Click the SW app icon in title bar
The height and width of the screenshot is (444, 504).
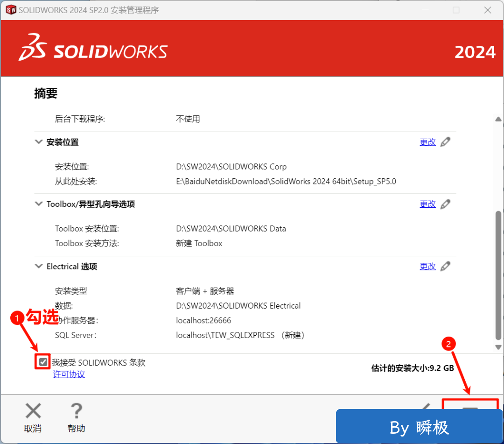coord(10,10)
